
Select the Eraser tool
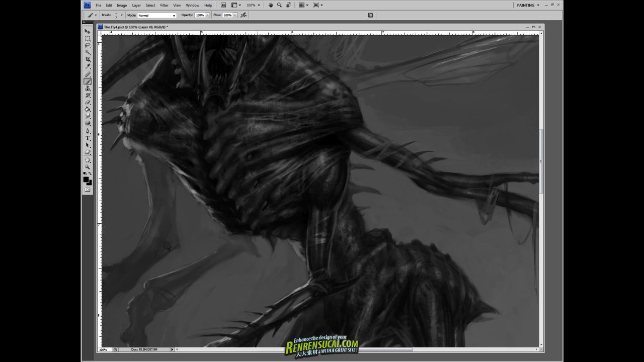pos(88,103)
